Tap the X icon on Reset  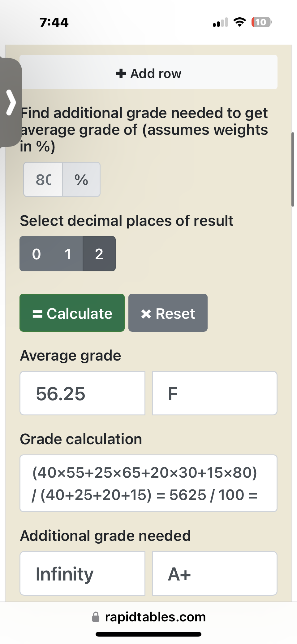coord(146,314)
